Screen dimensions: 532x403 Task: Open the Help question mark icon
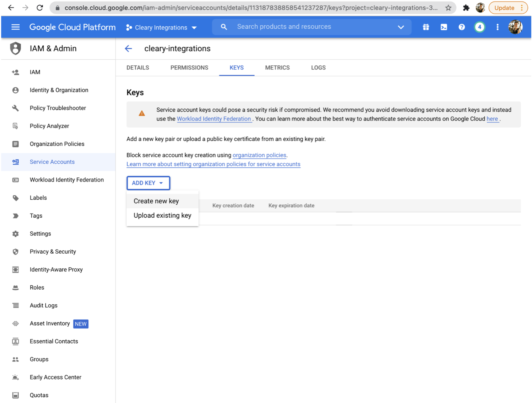(461, 27)
